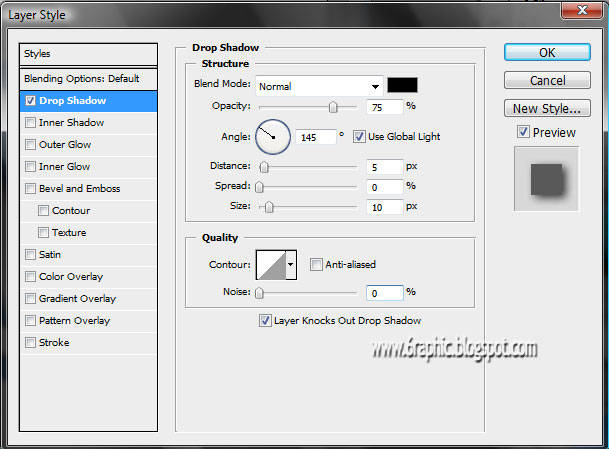
Task: Click the Opacity value field
Action: pyautogui.click(x=384, y=107)
